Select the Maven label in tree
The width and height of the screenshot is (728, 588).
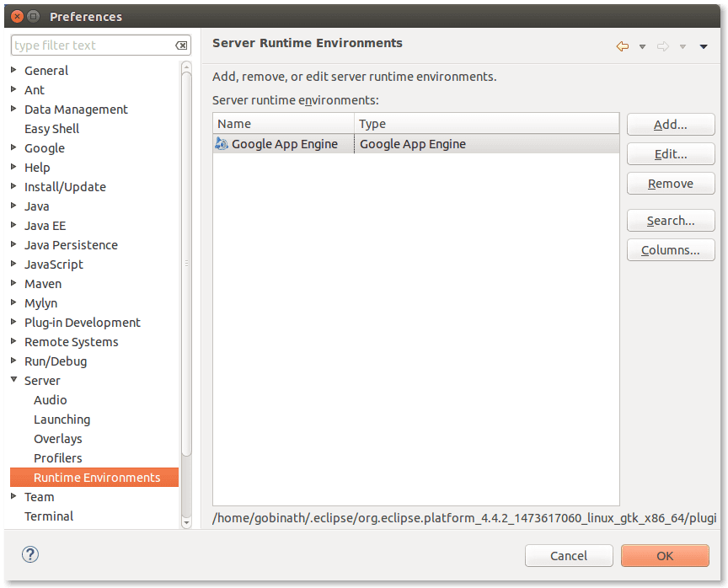click(43, 284)
